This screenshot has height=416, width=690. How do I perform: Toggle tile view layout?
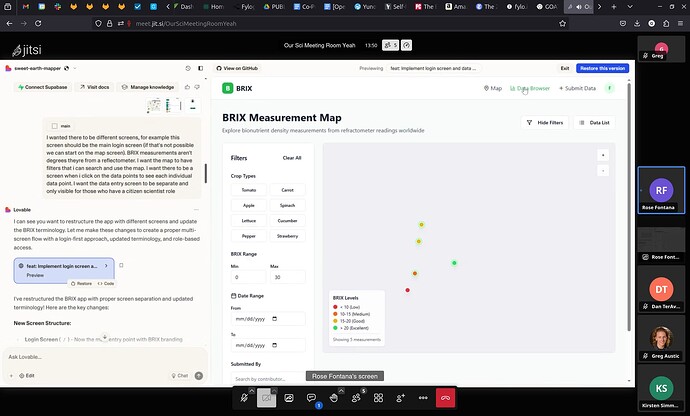378,398
